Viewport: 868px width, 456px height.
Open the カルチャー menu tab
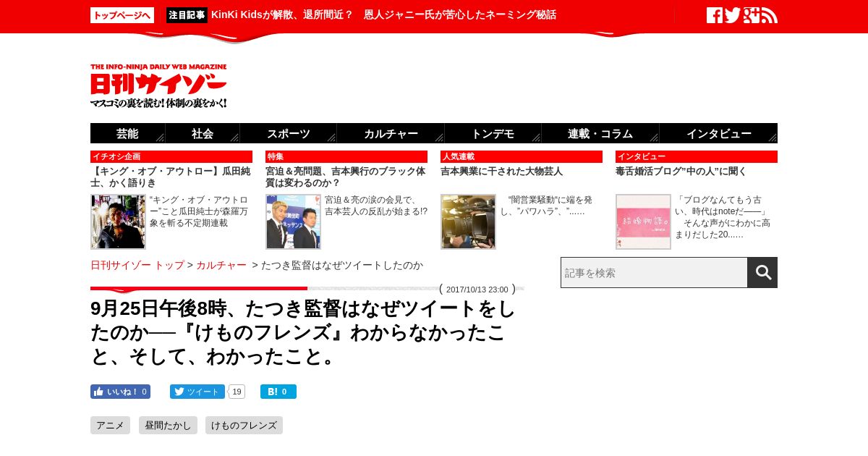tap(391, 133)
